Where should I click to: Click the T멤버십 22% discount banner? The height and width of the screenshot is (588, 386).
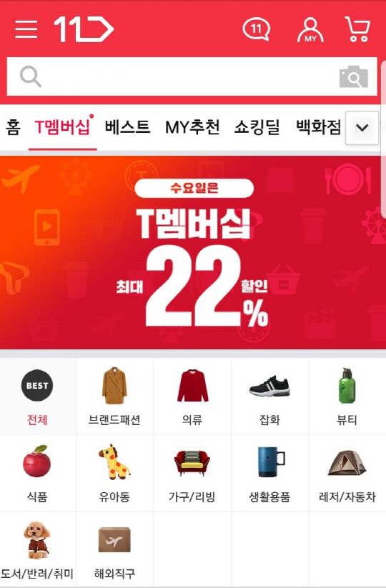click(193, 252)
